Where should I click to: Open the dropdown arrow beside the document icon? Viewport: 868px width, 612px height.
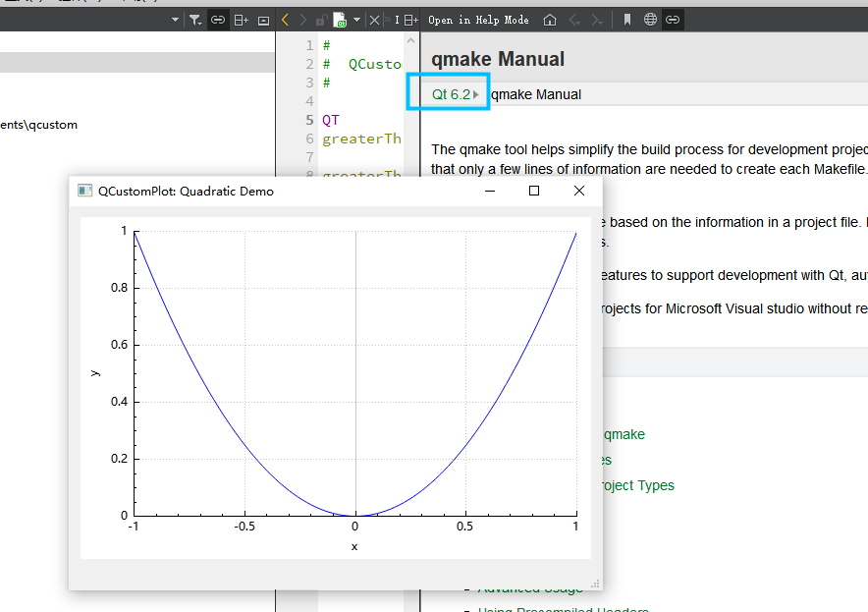[x=356, y=20]
